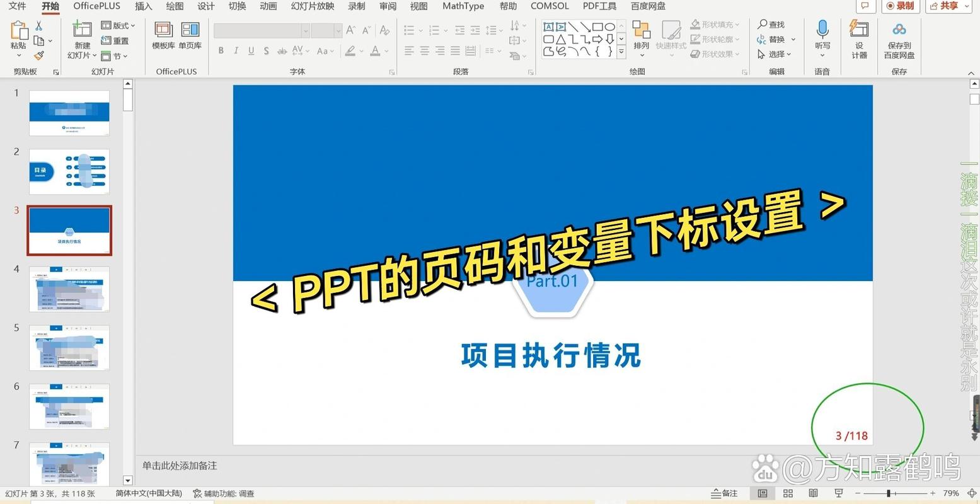The width and height of the screenshot is (980, 504).
Task: Click the language indicator 简体中文(中国大陆)
Action: 149,493
